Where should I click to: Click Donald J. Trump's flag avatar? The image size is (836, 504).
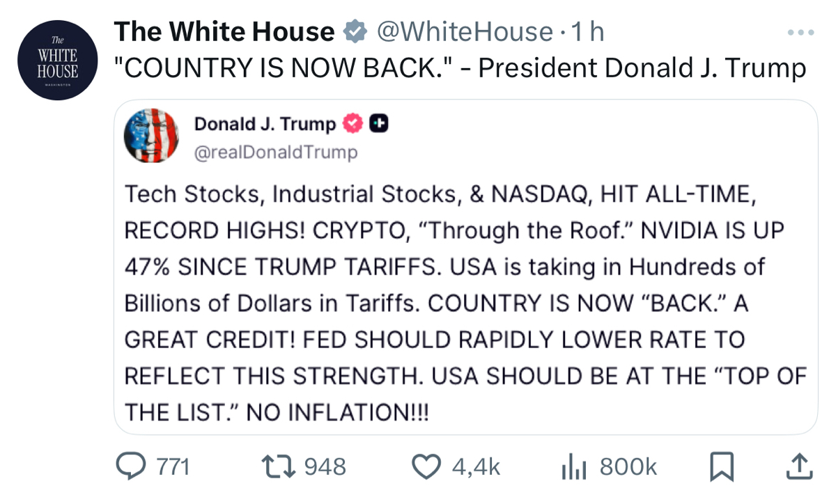151,136
